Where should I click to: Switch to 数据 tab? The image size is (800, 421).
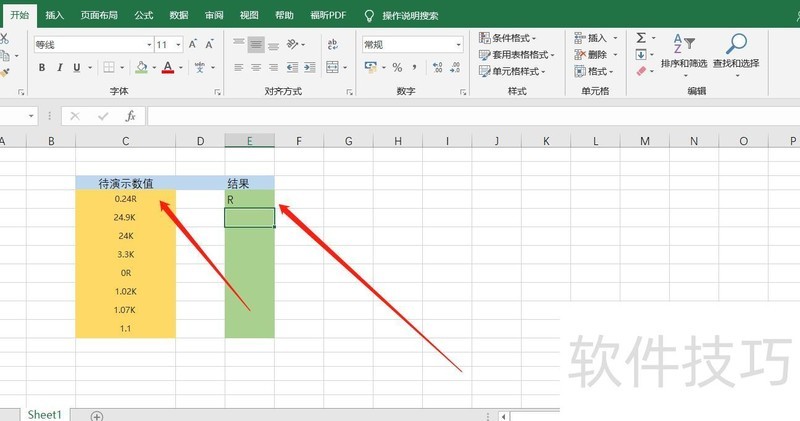[179, 15]
